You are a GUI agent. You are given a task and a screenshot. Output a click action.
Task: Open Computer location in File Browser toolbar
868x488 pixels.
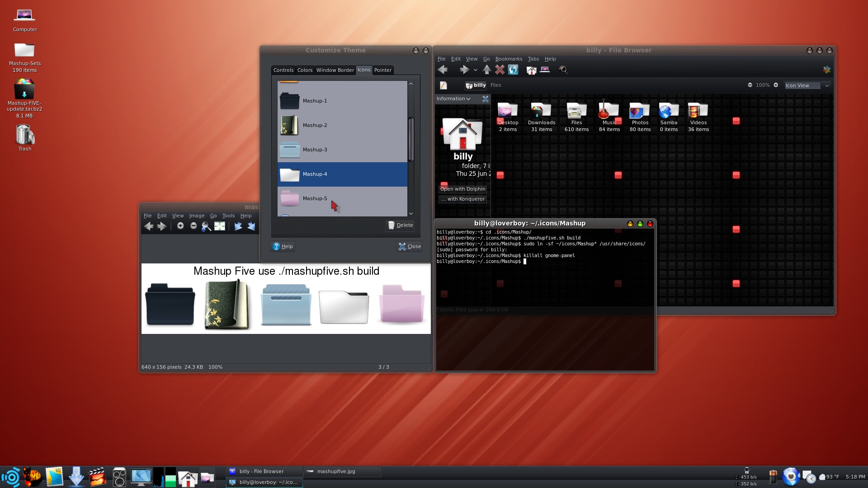(x=545, y=70)
